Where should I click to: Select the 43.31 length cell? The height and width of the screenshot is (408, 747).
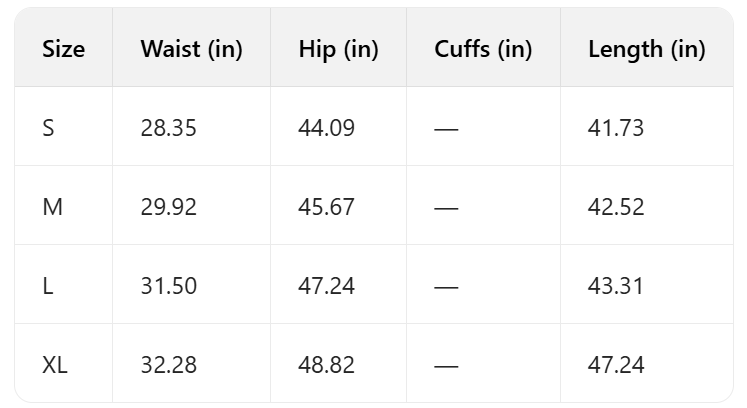point(616,286)
